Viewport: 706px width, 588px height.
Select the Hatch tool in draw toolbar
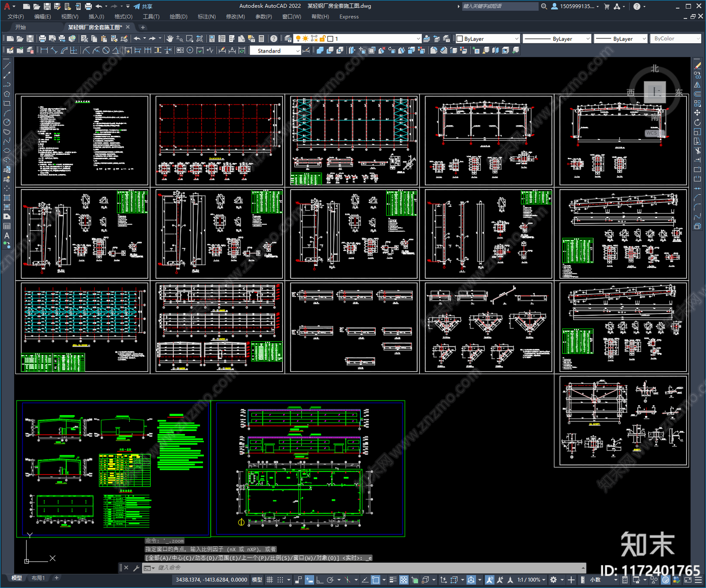point(7,198)
